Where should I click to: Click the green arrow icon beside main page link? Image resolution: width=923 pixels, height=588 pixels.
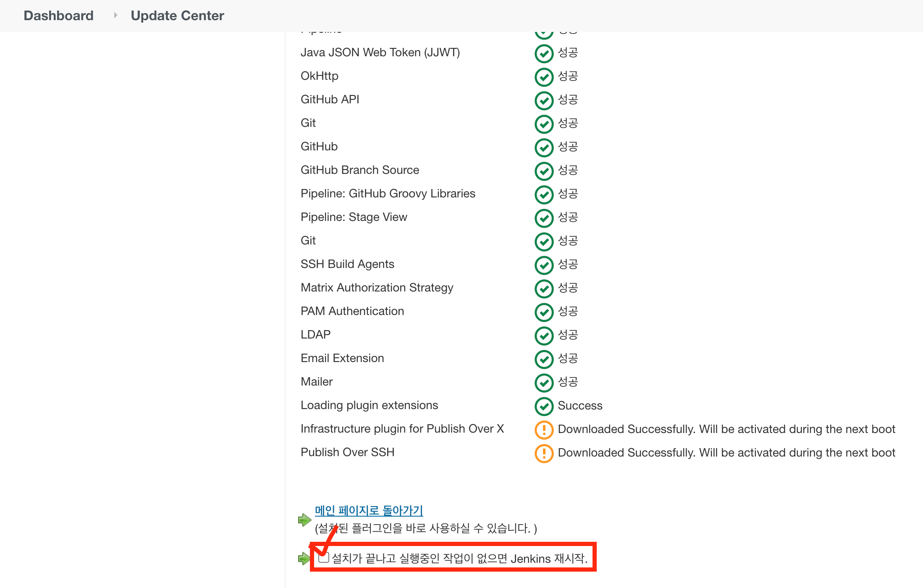pos(304,520)
